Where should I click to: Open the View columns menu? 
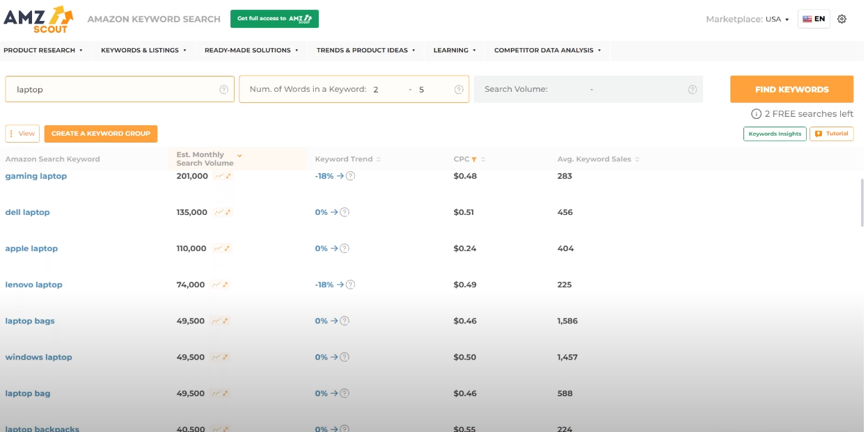22,134
